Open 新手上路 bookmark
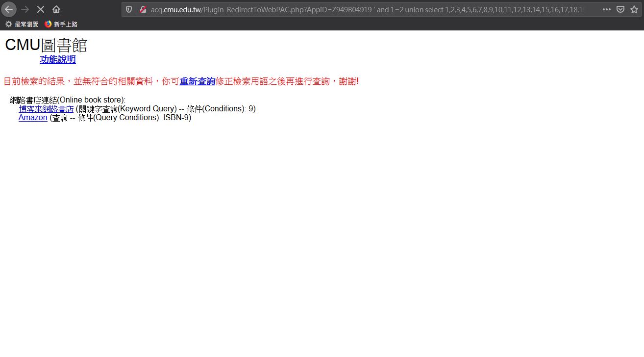 click(x=61, y=24)
